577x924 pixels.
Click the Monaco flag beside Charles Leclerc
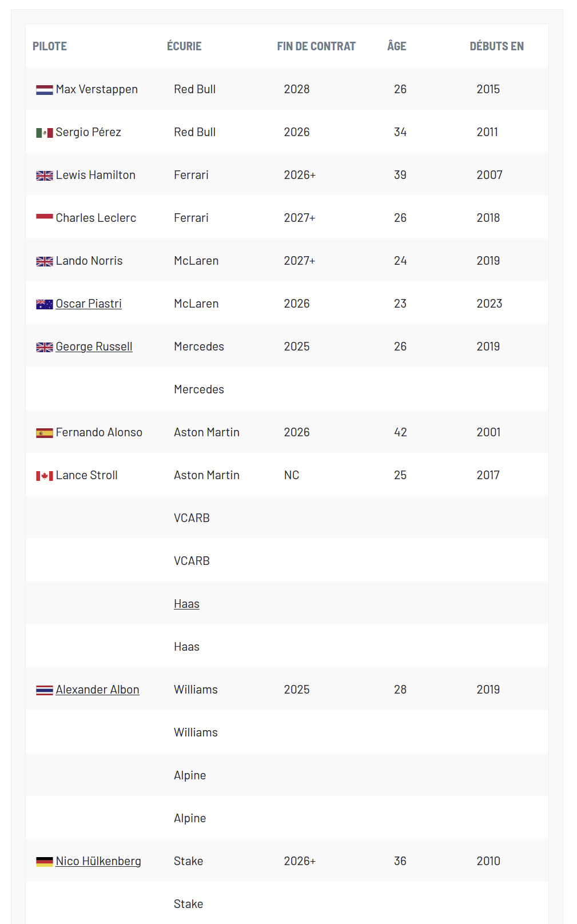click(x=44, y=217)
